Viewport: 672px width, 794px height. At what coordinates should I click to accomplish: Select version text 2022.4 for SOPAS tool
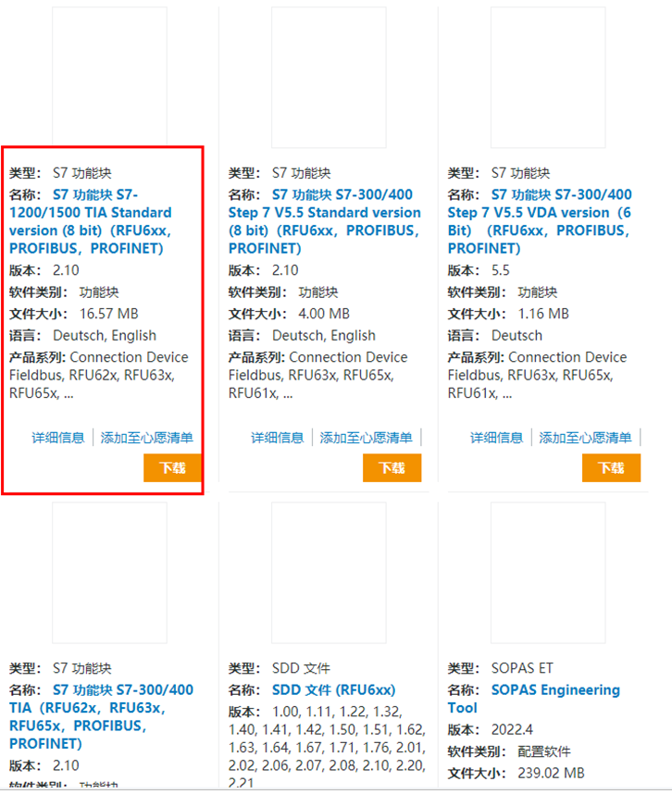point(512,730)
